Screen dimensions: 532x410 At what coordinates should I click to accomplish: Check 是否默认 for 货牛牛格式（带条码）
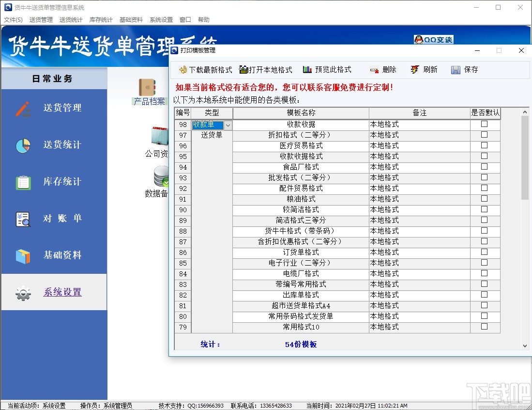click(x=484, y=231)
